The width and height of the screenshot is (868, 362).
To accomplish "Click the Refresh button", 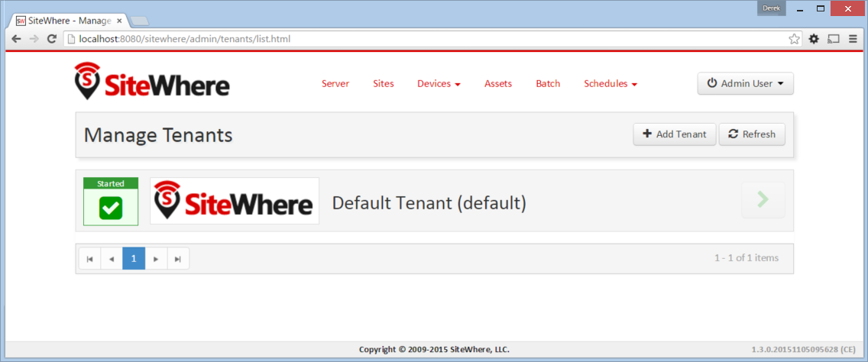I will pyautogui.click(x=752, y=134).
